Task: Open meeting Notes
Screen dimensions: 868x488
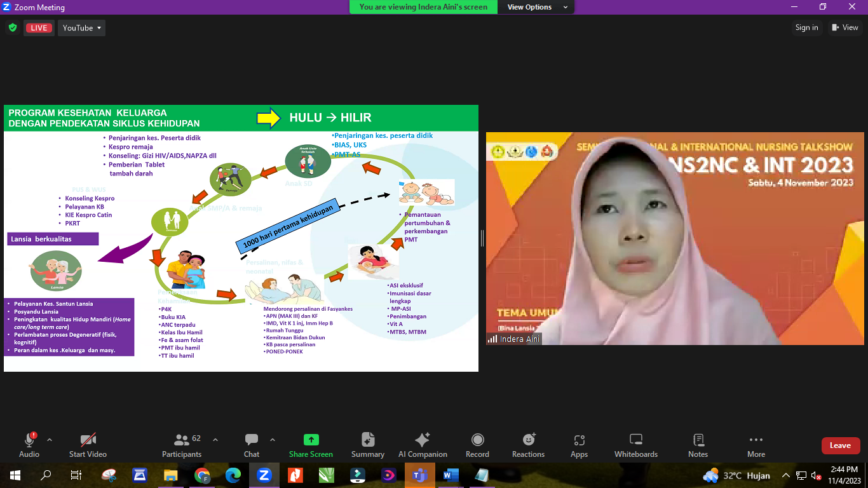Action: (697, 445)
